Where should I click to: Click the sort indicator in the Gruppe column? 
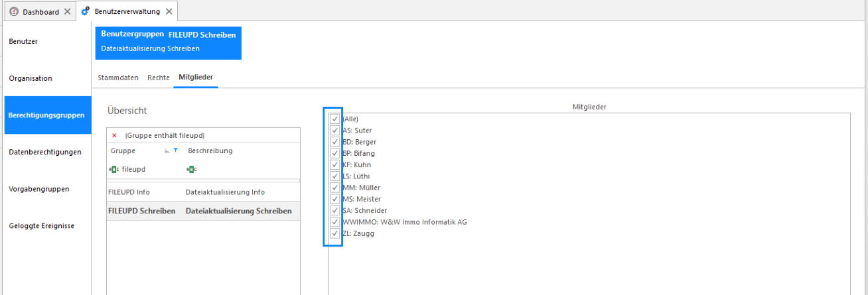tap(167, 151)
